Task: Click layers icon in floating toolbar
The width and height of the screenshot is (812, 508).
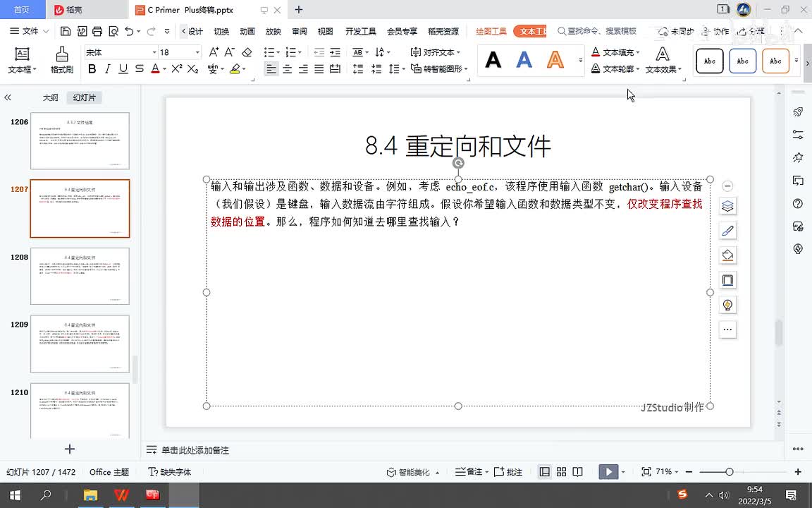Action: [x=727, y=206]
